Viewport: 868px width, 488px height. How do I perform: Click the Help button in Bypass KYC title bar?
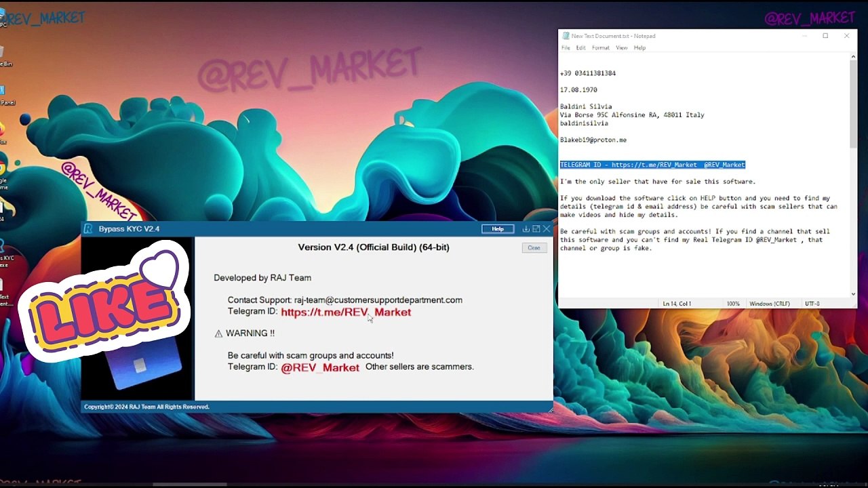[x=498, y=229]
